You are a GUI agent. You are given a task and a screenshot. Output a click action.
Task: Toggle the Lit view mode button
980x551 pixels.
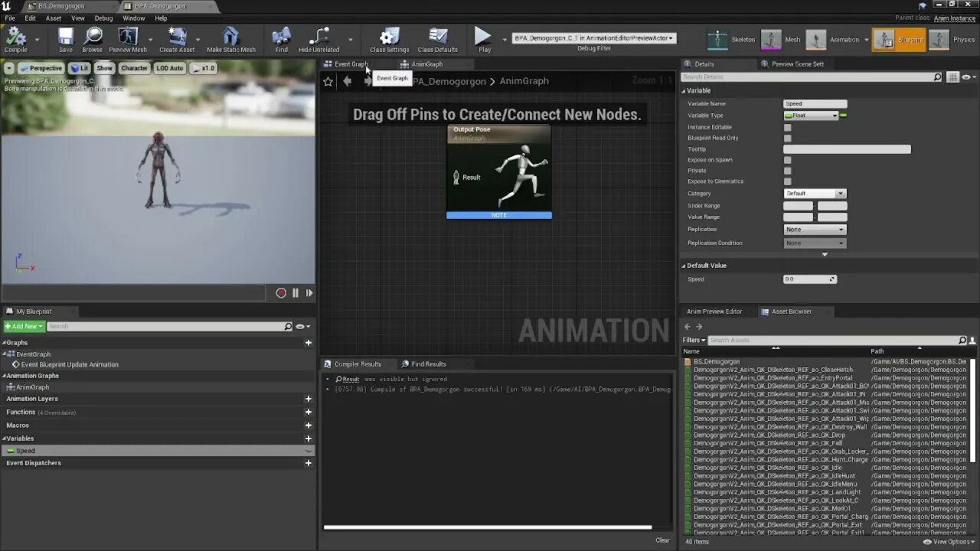click(x=80, y=68)
